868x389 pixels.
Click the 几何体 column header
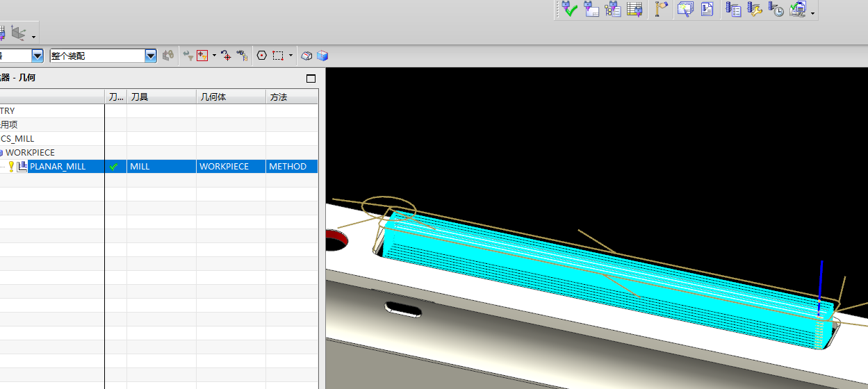click(x=231, y=97)
